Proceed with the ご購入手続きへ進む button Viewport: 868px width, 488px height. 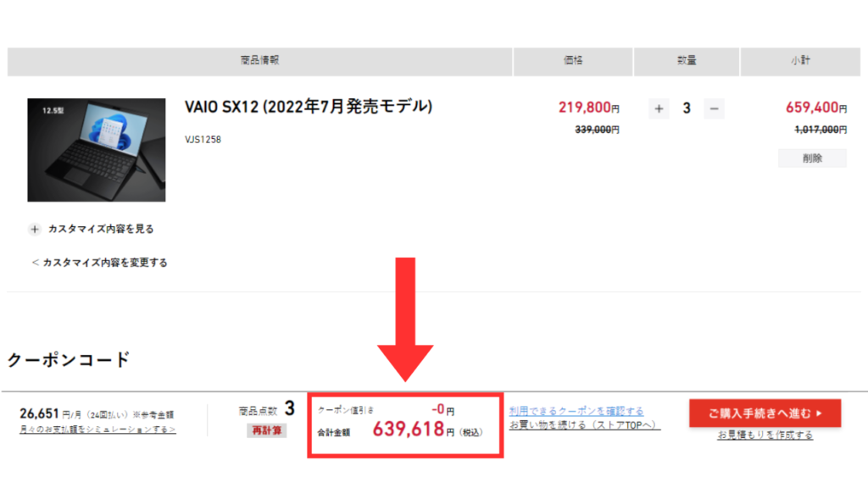pyautogui.click(x=765, y=413)
